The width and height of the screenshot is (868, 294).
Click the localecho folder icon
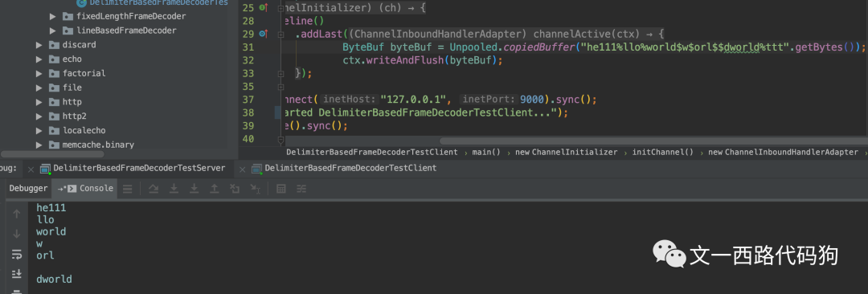[54, 131]
